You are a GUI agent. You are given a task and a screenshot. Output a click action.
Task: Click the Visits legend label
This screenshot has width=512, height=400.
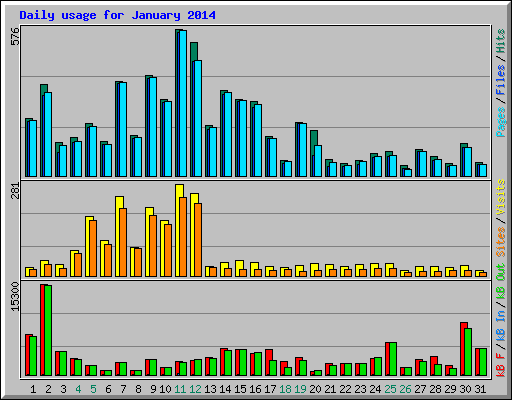tap(501, 197)
